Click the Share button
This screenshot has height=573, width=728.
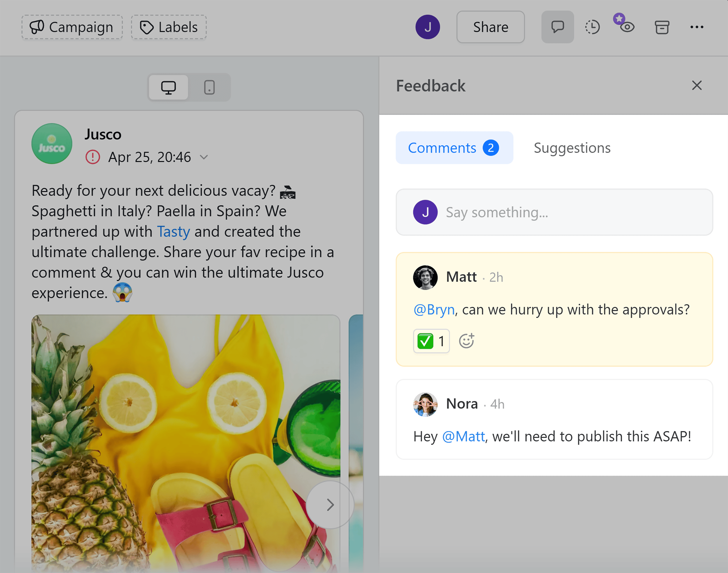click(490, 27)
